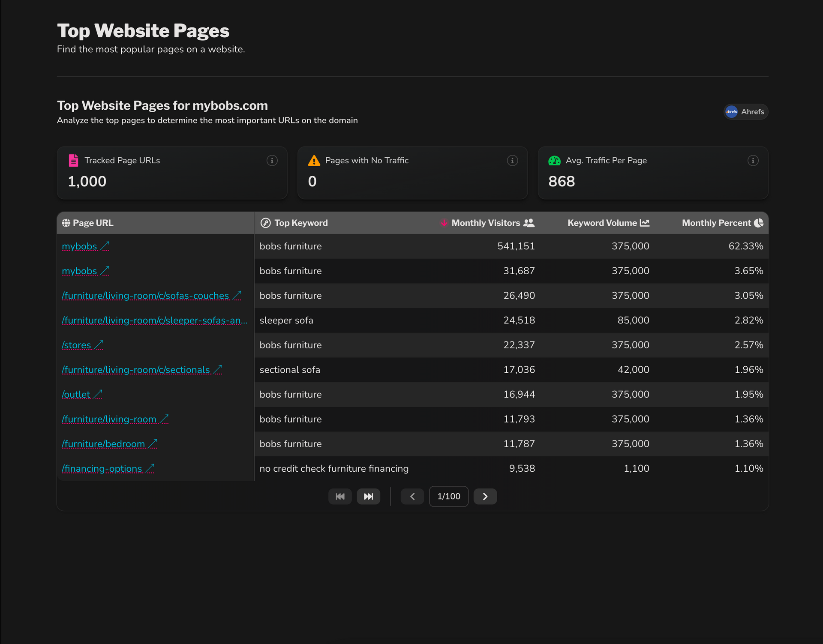Open the /furniture/living-room link
The image size is (823, 644).
click(115, 419)
